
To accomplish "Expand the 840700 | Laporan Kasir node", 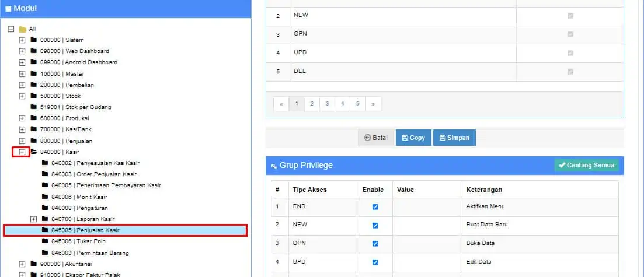I will pyautogui.click(x=33, y=219).
